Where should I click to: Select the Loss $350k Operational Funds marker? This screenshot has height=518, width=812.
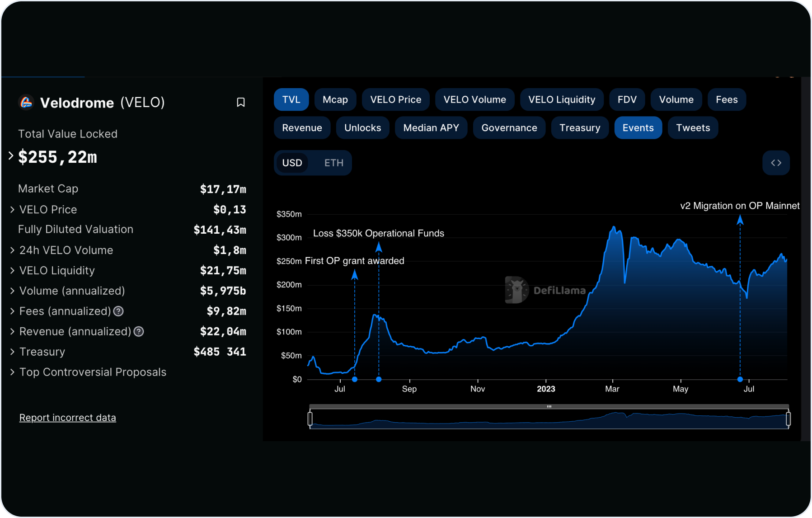(x=379, y=379)
